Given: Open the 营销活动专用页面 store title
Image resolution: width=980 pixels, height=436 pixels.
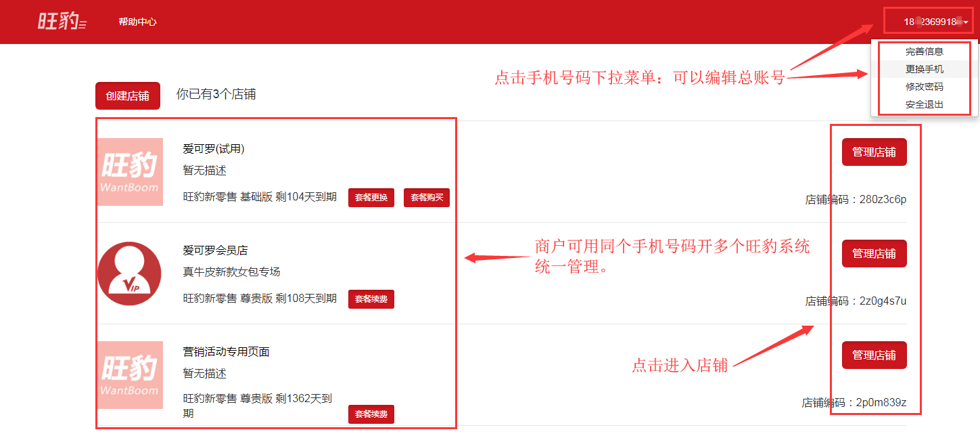Looking at the screenshot, I should pos(226,352).
